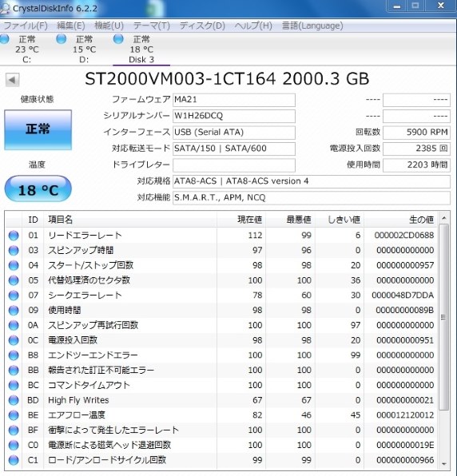457x476 pixels.
Task: Click the serial number field W1H26DCQ
Action: [234, 116]
